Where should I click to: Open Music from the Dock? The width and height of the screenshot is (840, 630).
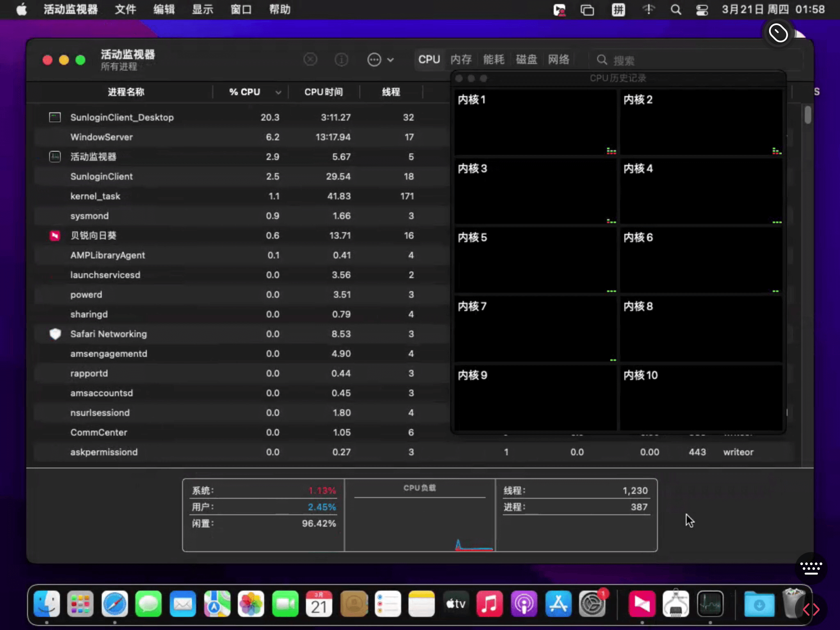[x=490, y=604]
